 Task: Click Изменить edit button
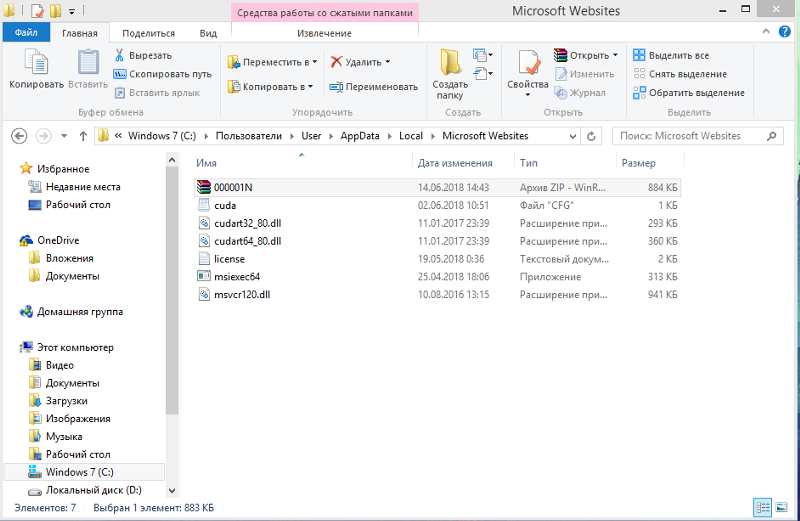point(585,74)
